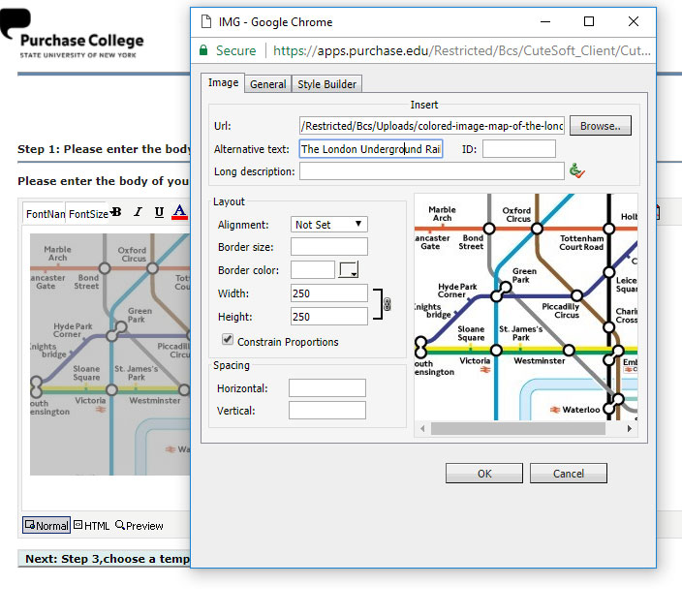Click the Secure padlock icon in address bar

(x=203, y=50)
